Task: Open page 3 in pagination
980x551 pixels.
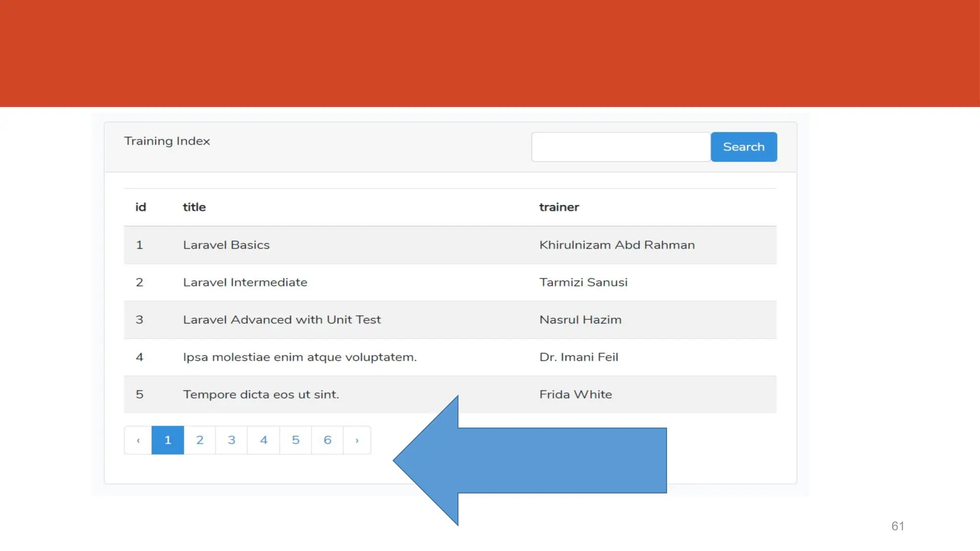Action: (x=232, y=440)
